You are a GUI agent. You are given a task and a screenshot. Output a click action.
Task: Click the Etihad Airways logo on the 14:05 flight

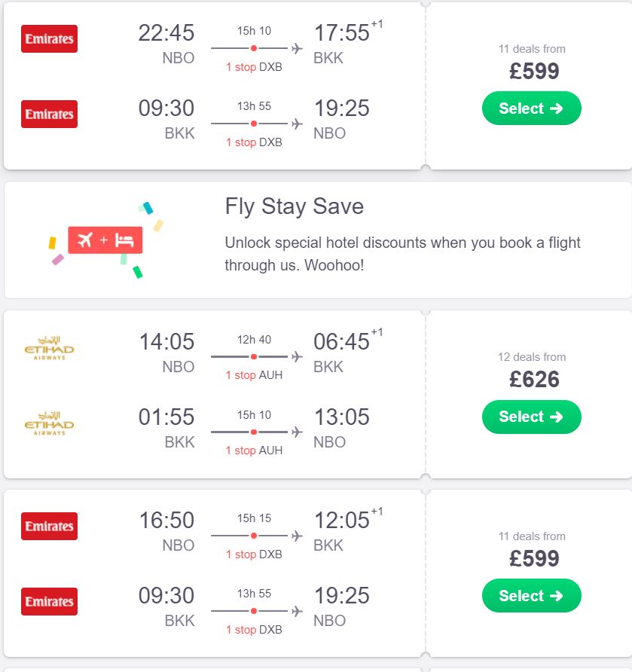coord(49,348)
